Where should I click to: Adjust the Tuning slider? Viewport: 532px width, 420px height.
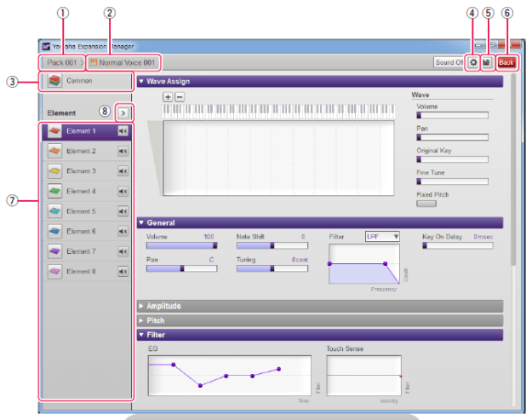point(272,268)
